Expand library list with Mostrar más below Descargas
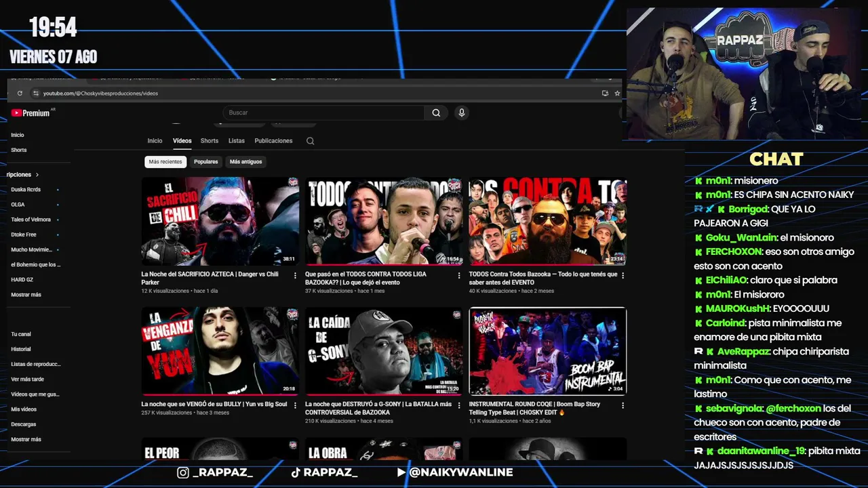 26,439
